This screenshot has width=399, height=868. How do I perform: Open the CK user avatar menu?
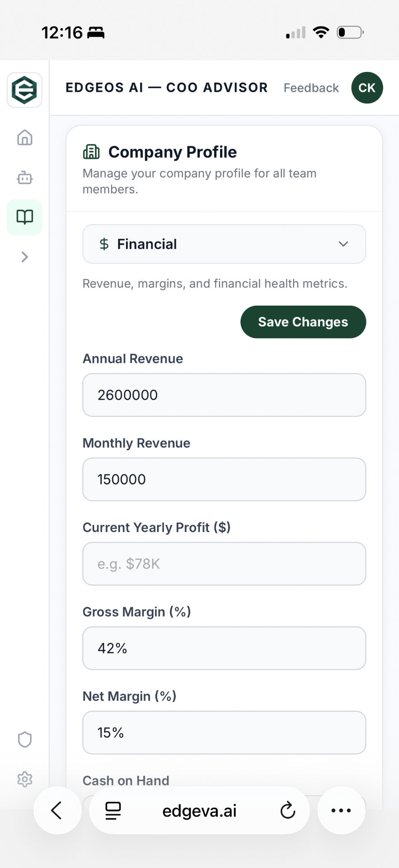(x=367, y=88)
